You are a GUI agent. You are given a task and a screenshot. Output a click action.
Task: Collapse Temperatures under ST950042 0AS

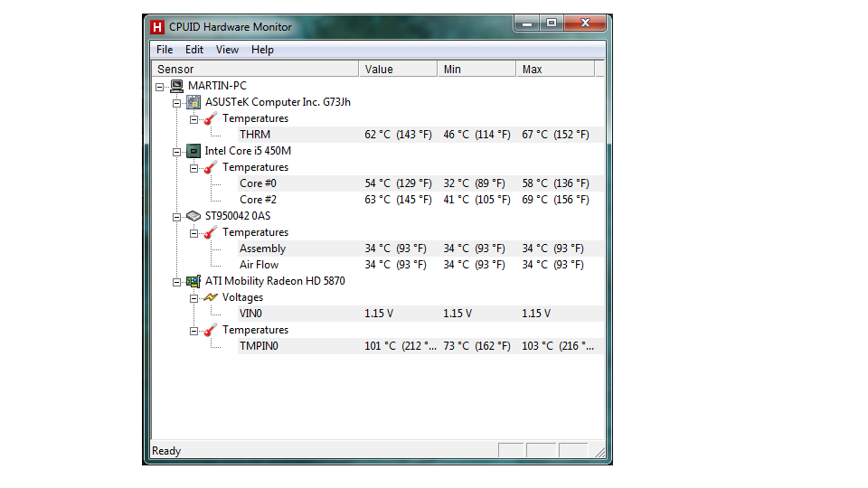click(193, 233)
